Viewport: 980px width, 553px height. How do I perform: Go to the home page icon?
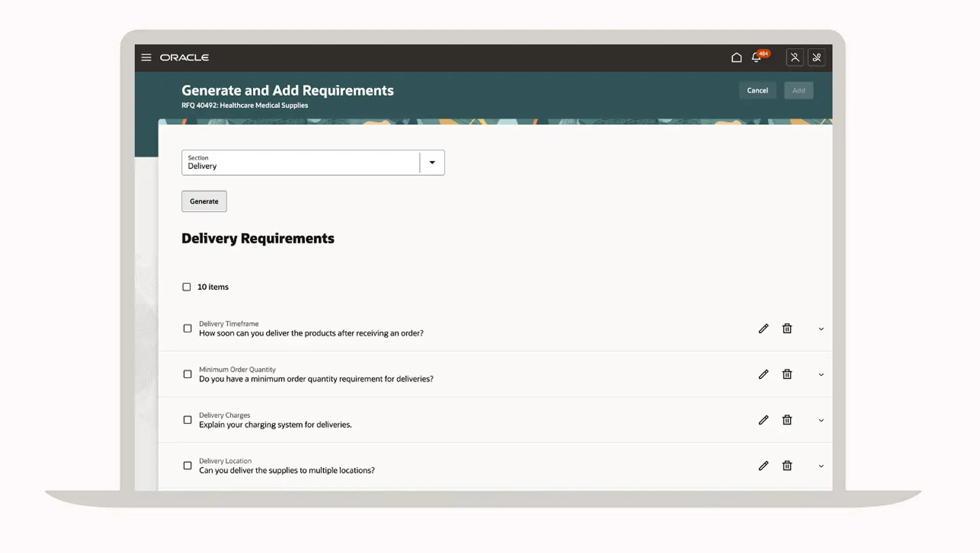(736, 58)
